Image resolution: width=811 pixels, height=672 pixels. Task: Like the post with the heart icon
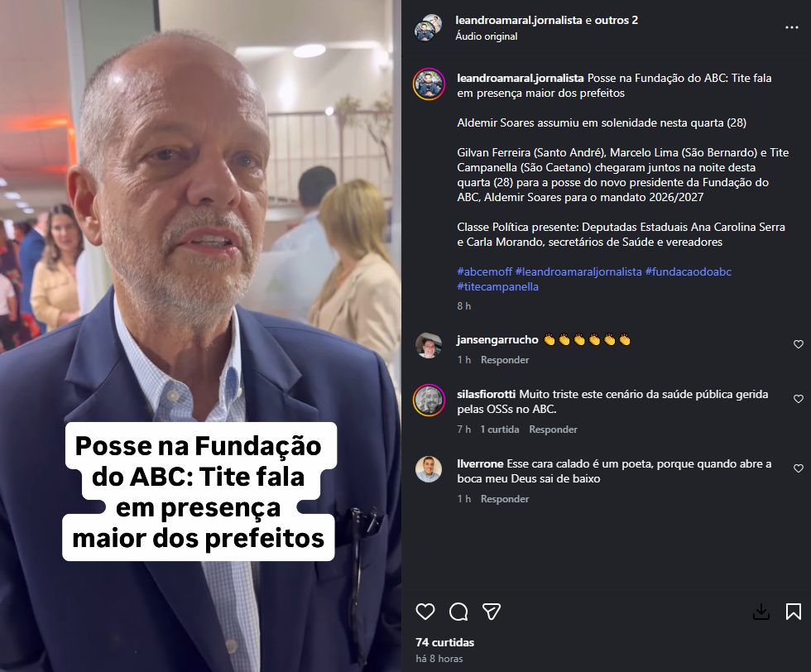pos(425,612)
